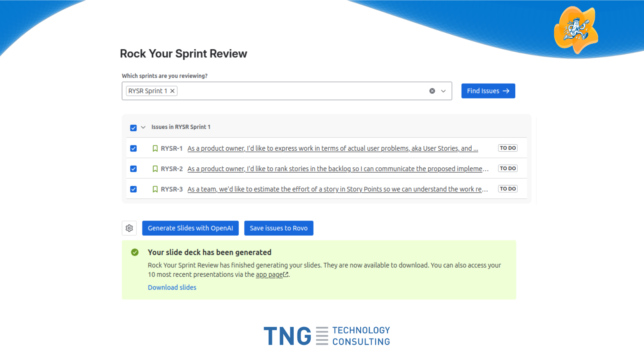Screen dimensions: 644x362
Task: Click Generate Slides with OpenAI
Action: point(190,228)
